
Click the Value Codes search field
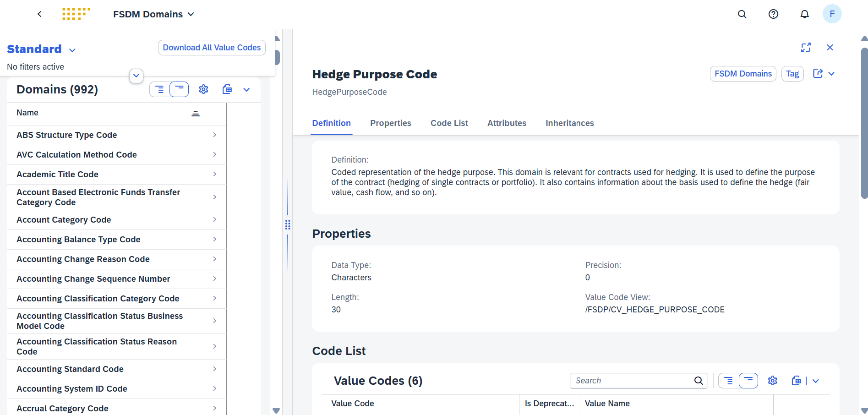click(x=632, y=381)
